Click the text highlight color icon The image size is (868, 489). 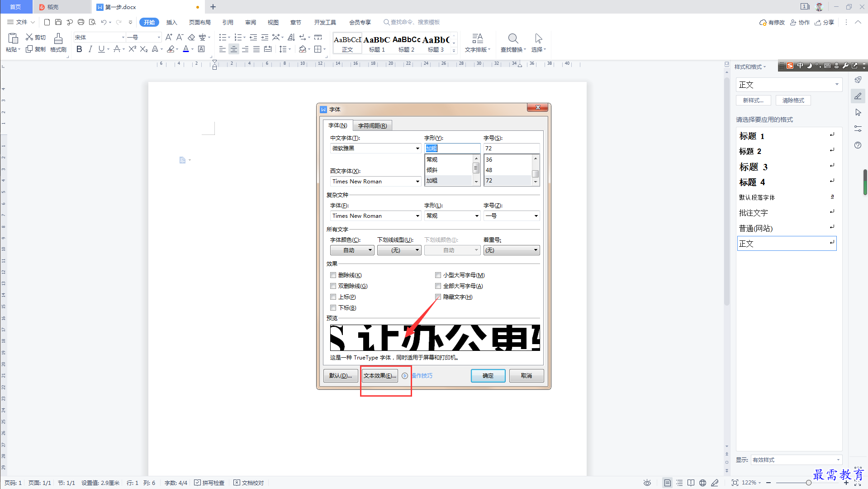171,49
